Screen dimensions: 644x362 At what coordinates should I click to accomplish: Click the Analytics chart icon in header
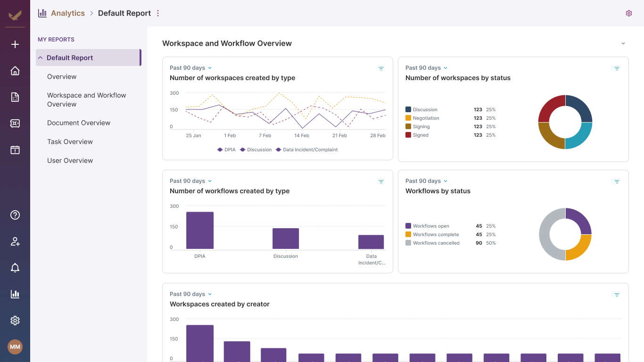point(42,13)
